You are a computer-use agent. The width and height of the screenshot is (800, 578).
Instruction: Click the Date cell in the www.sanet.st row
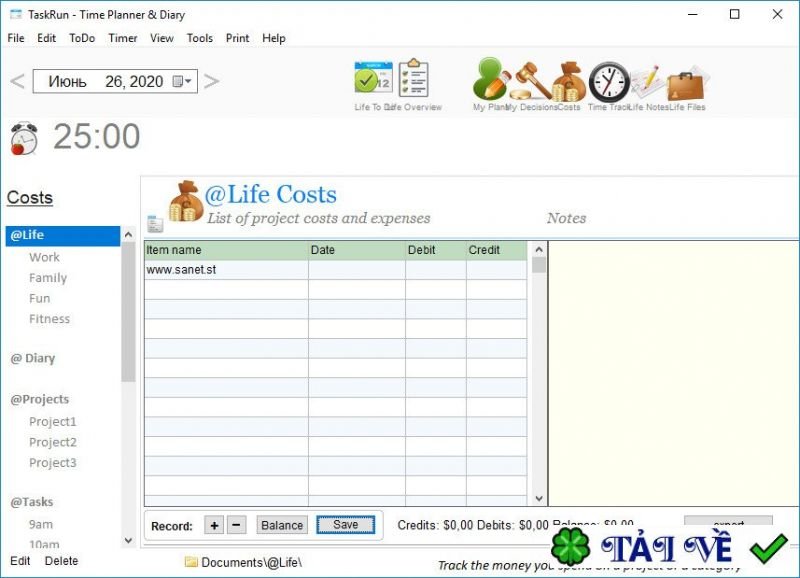point(357,270)
